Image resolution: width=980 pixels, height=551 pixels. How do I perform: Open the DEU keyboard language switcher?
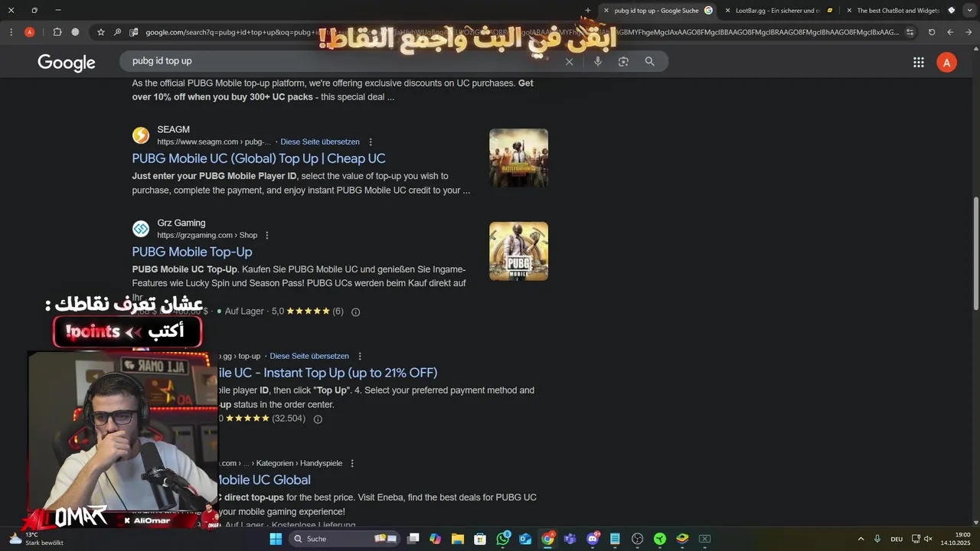pos(897,539)
